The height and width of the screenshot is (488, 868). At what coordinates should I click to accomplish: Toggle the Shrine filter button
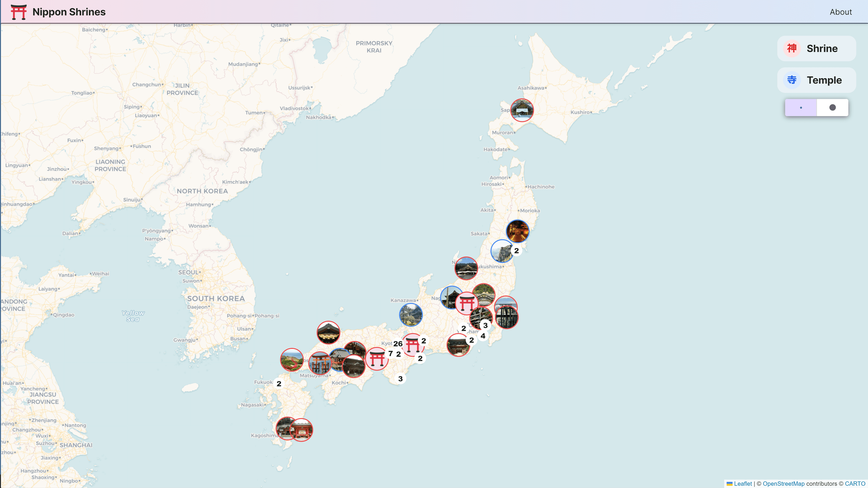point(816,49)
